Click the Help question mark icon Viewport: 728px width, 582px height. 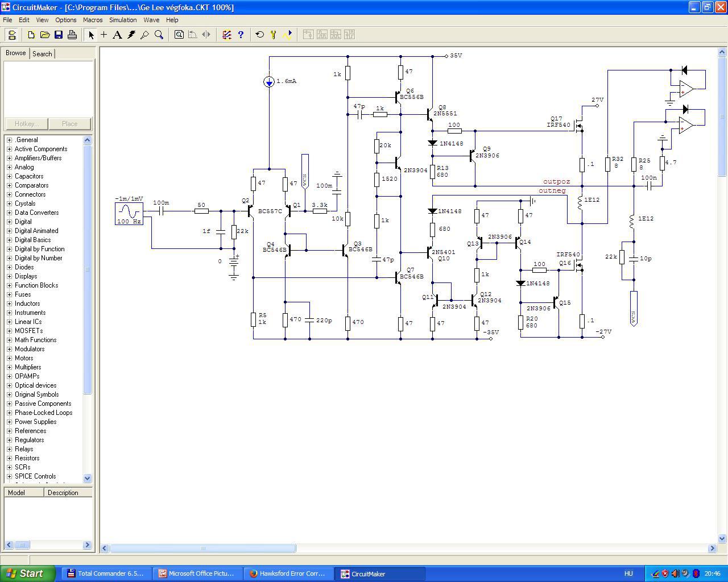pos(241,35)
